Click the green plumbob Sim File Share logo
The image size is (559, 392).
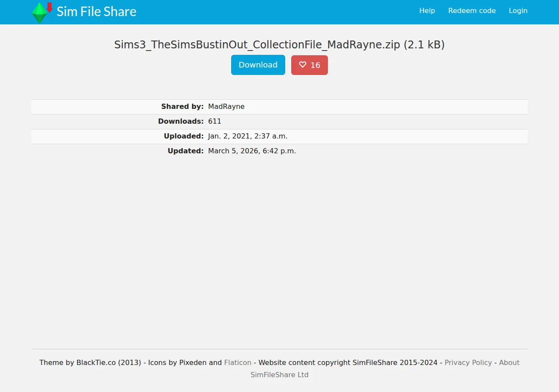coord(42,13)
